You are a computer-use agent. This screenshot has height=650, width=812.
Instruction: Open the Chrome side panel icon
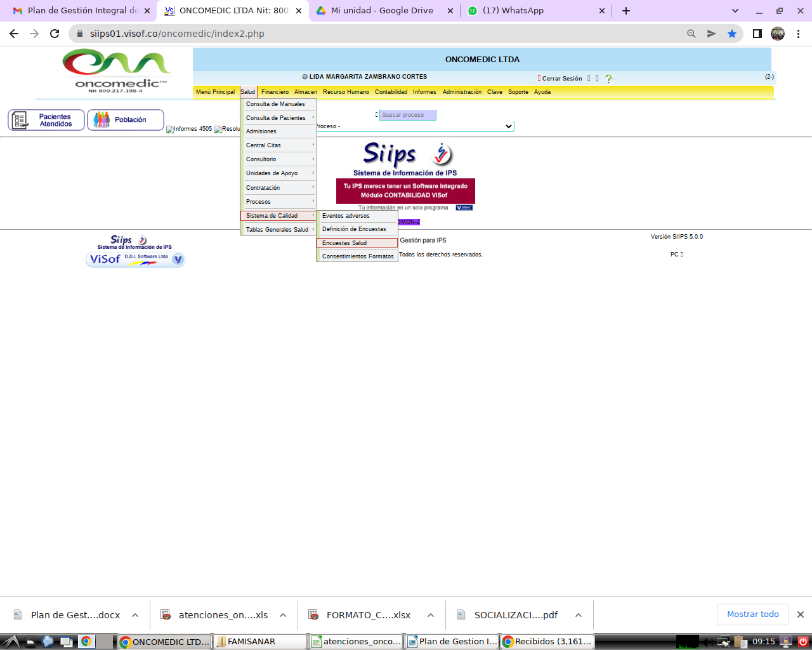click(x=757, y=34)
